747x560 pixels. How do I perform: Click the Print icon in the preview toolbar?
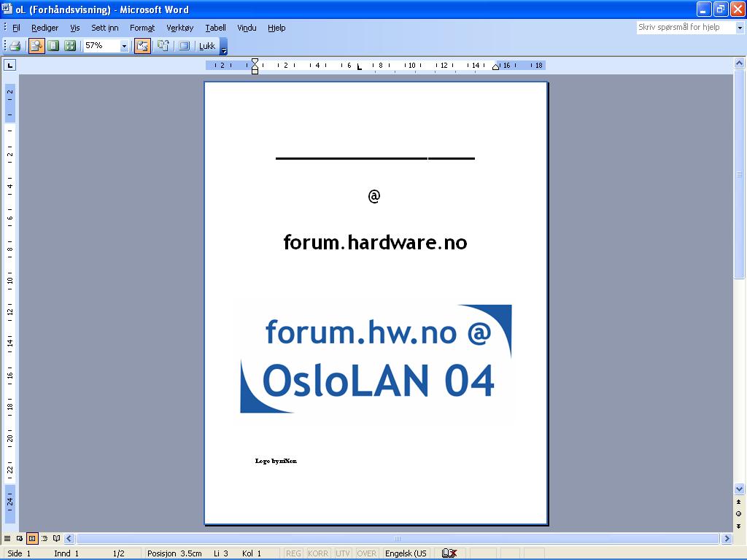[x=15, y=46]
